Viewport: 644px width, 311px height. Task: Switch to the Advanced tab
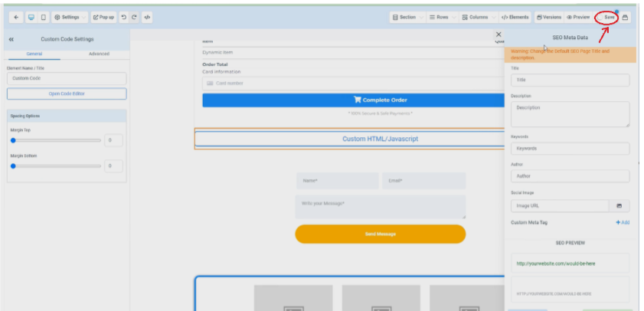[99, 54]
